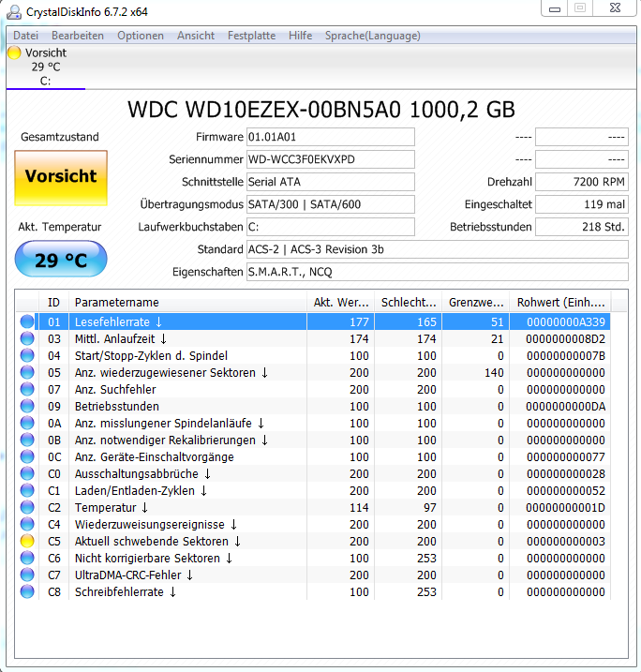
Task: Click the blue status orb beside Lesefehlerrate
Action: (27, 321)
